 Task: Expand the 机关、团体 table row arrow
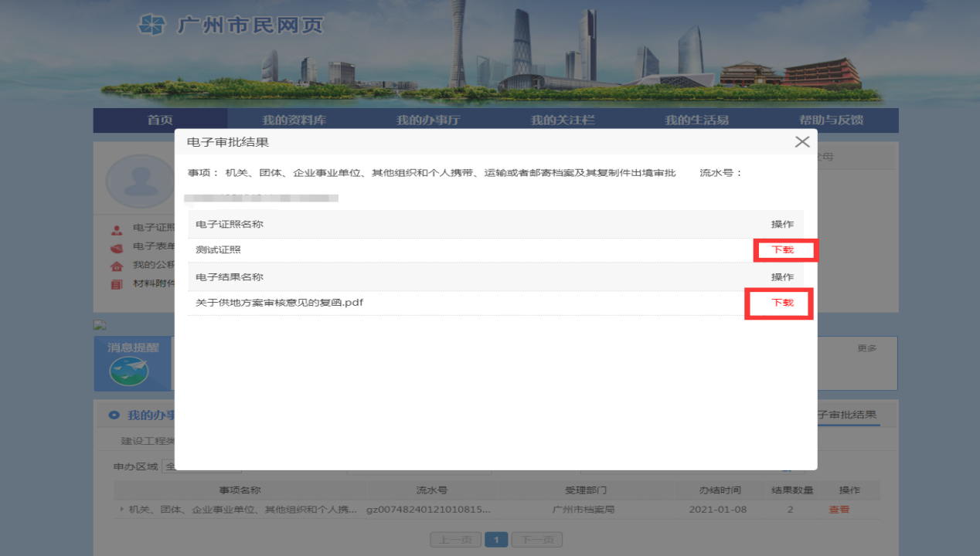tap(121, 510)
